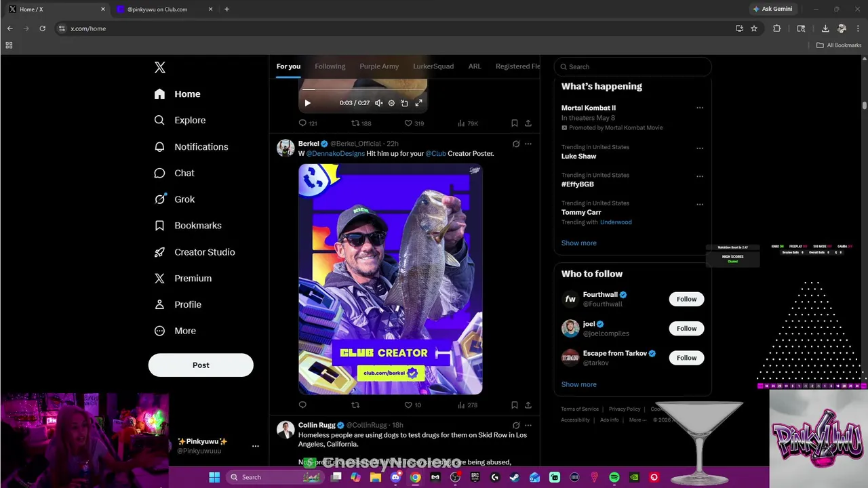The image size is (868, 488).
Task: Bookmark this page with star icon
Action: (754, 28)
